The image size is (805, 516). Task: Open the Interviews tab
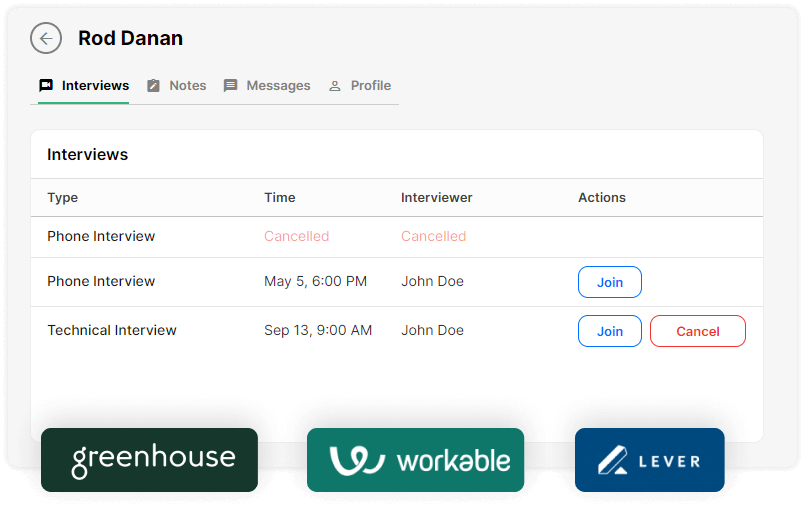84,86
